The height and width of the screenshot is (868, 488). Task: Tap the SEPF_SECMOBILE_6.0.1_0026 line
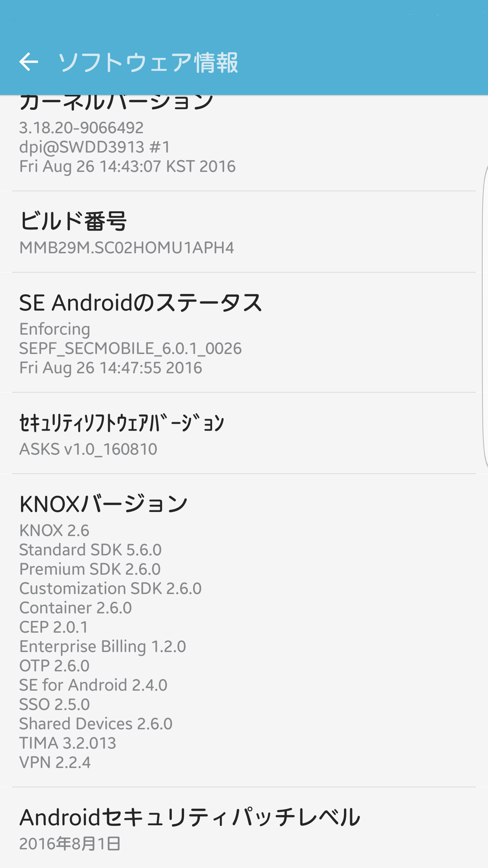click(x=130, y=349)
